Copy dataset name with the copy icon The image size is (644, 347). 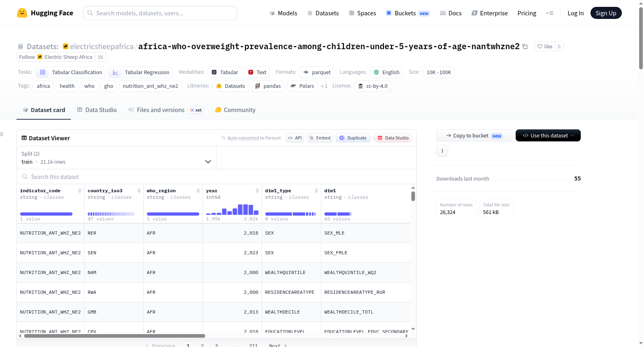pos(525,46)
